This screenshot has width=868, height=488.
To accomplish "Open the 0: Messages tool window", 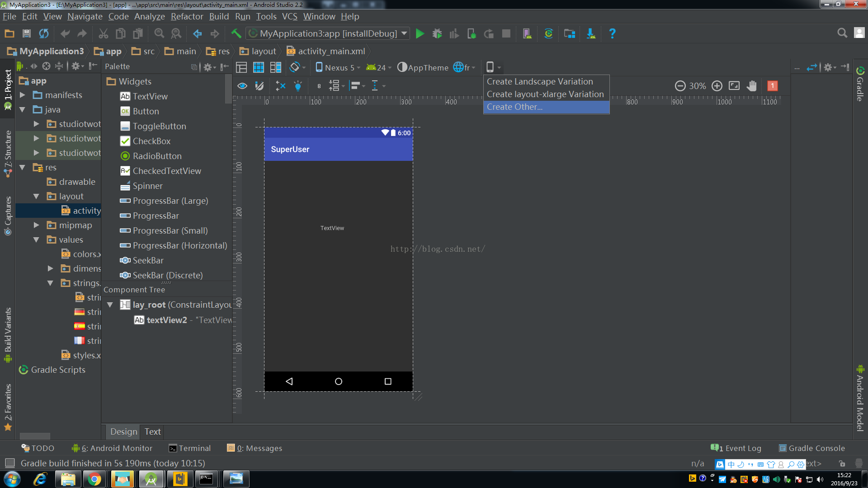I will (x=255, y=448).
